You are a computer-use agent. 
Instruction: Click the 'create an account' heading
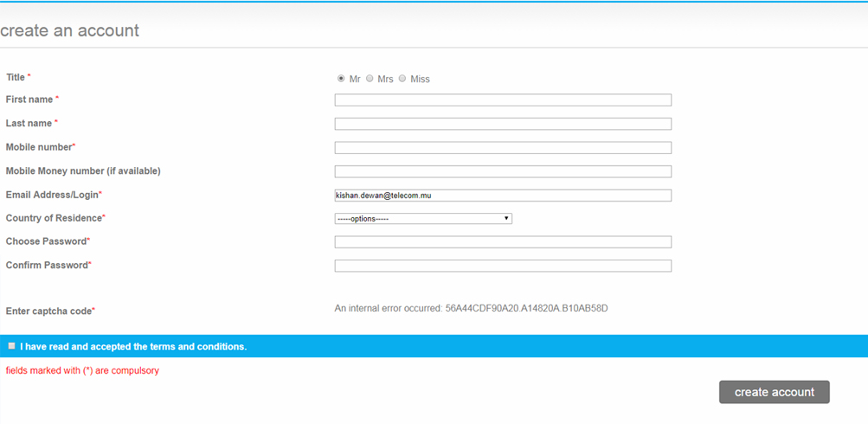[70, 30]
